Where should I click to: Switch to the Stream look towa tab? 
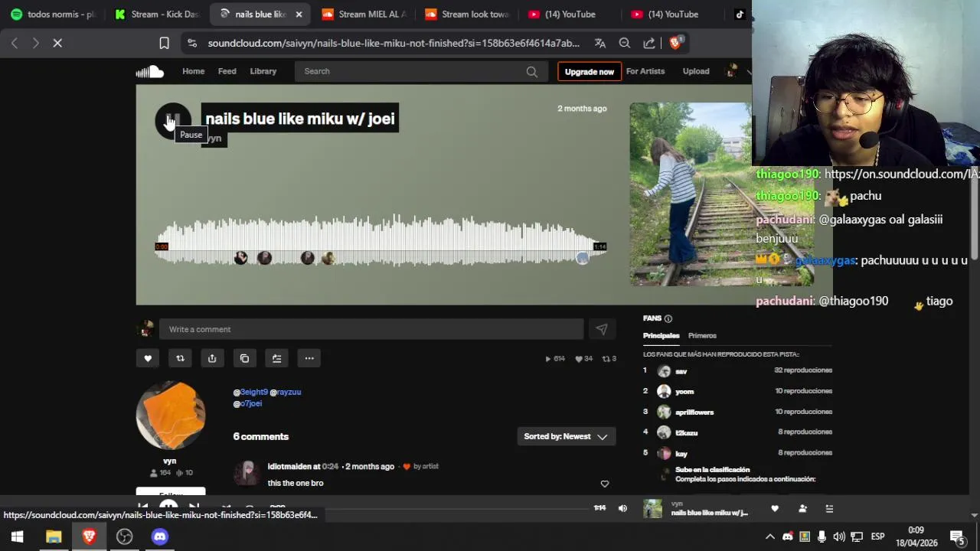click(467, 15)
